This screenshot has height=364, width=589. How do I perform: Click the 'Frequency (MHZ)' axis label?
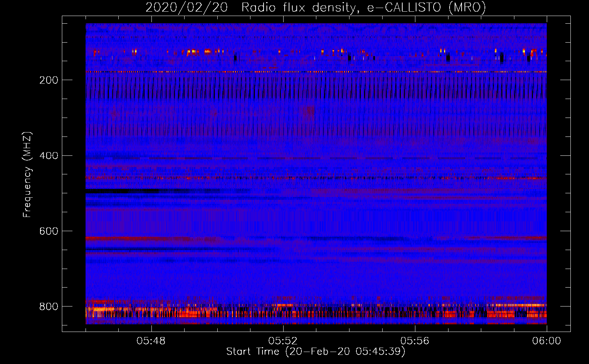tap(27, 174)
